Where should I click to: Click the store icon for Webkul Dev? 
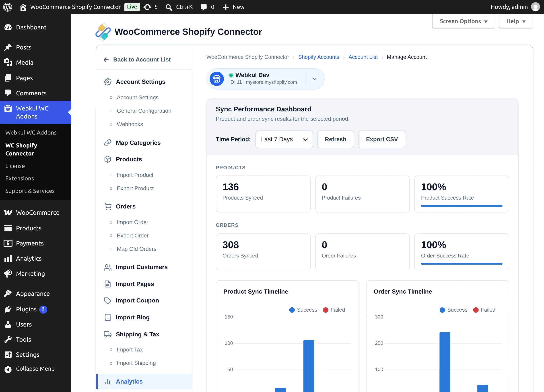coord(216,79)
